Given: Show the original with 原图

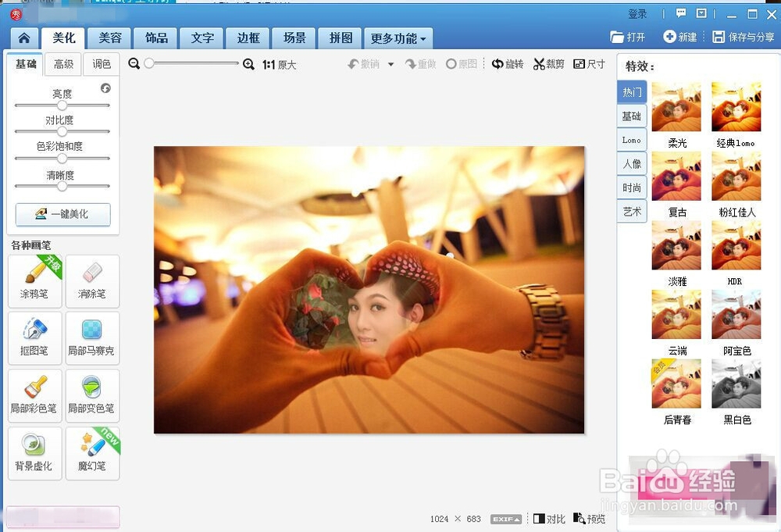Looking at the screenshot, I should point(461,64).
